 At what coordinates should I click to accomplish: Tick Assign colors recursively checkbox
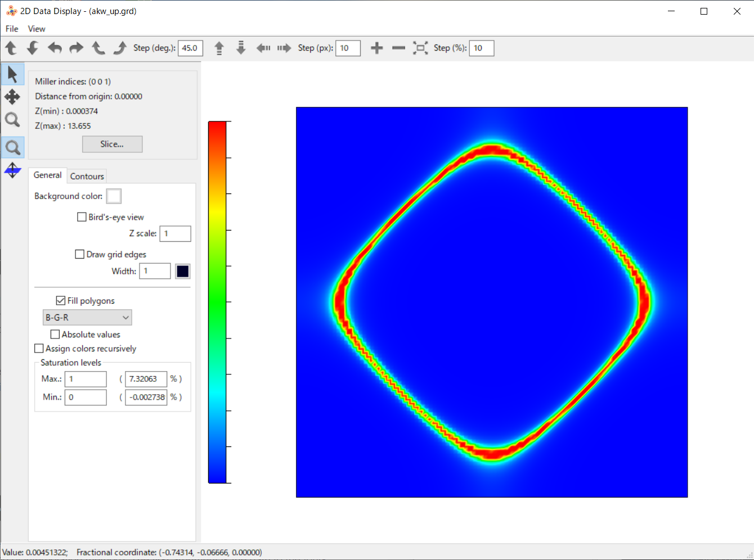point(39,349)
